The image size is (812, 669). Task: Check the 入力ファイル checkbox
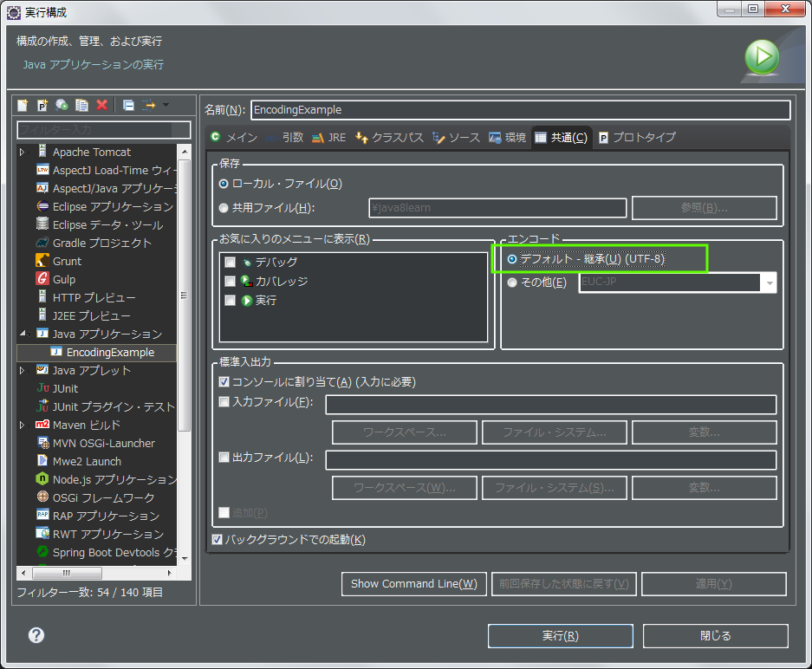pyautogui.click(x=224, y=402)
